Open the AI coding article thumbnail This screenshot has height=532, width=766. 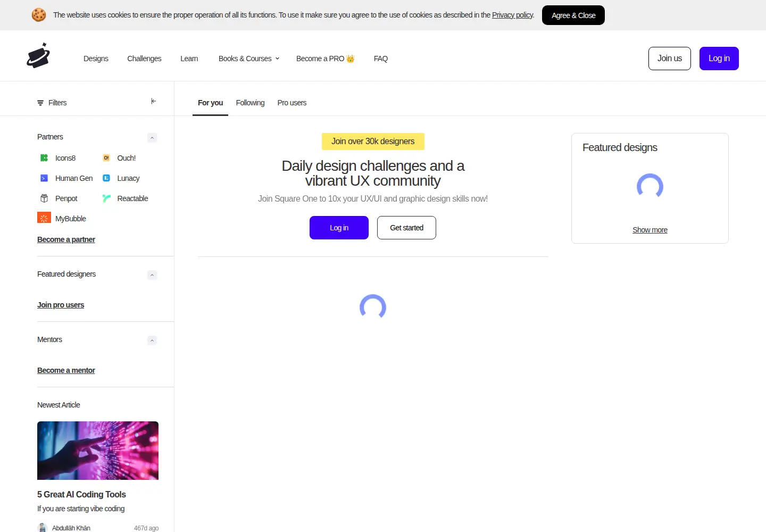(98, 451)
